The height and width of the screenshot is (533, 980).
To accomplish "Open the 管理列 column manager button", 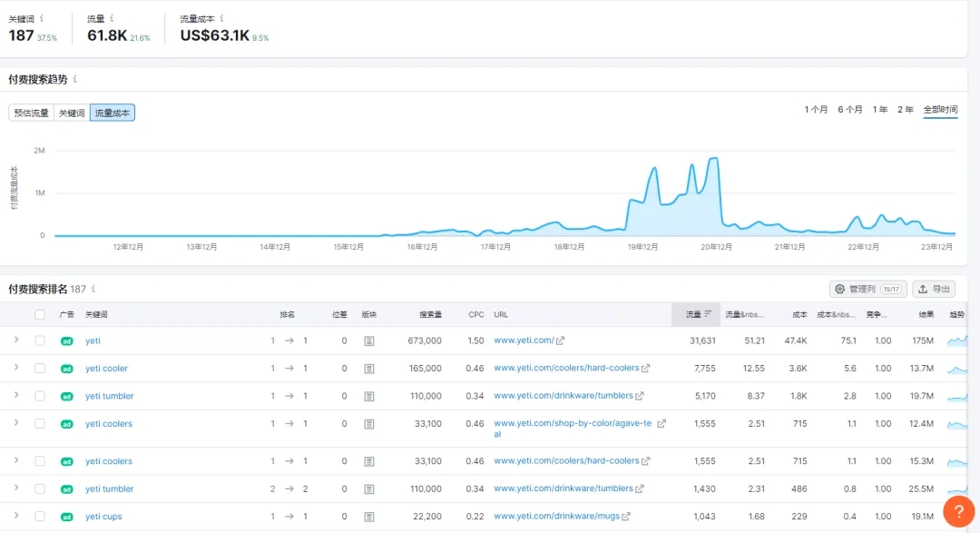I will click(867, 289).
